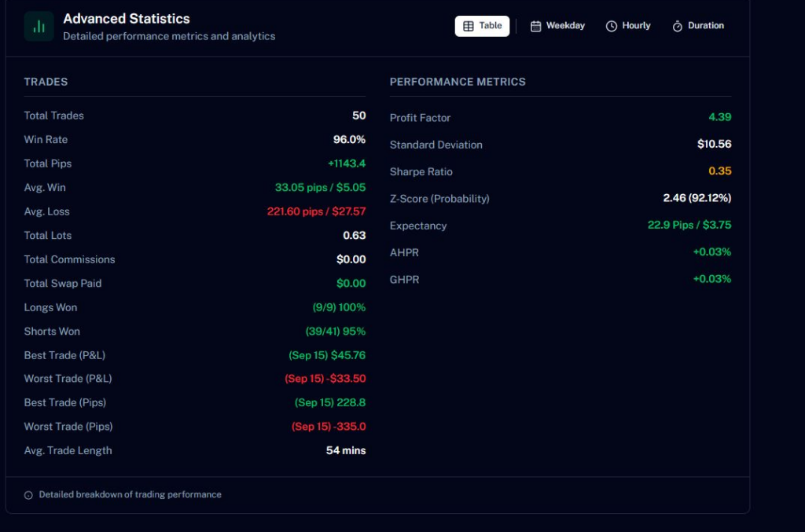Click 'Detailed breakdown of trading performance' footer text
The image size is (805, 532).
click(130, 494)
